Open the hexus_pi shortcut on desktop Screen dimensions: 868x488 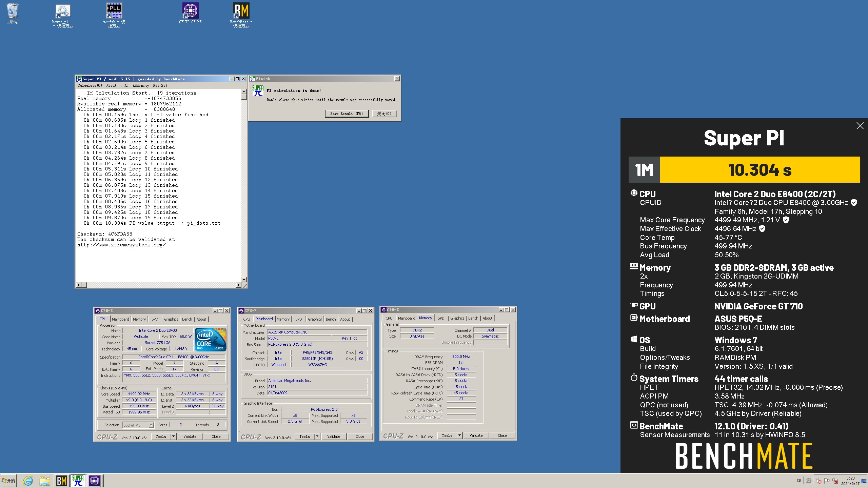[63, 16]
